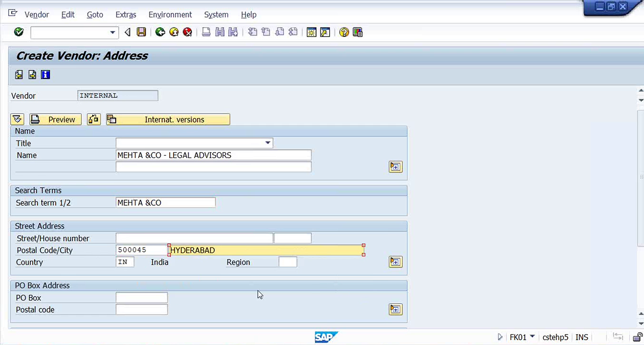This screenshot has width=644, height=345.
Task: Open Customize Local Layout icon
Action: click(358, 32)
